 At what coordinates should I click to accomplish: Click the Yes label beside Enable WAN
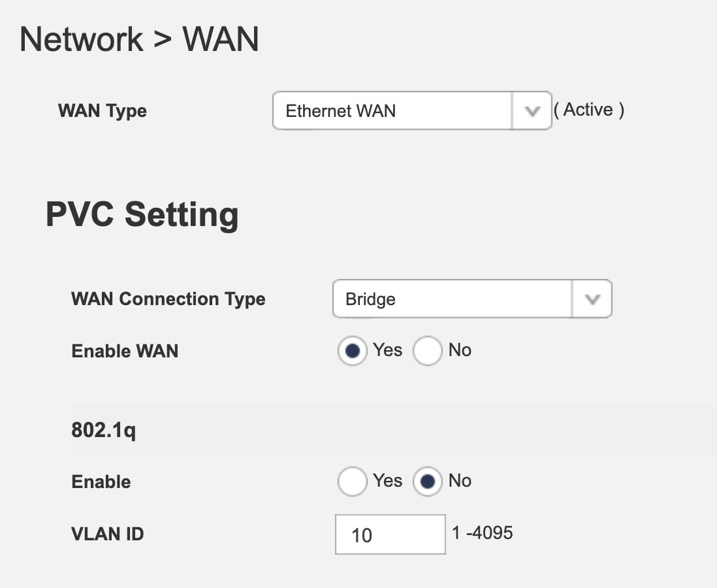pyautogui.click(x=388, y=350)
